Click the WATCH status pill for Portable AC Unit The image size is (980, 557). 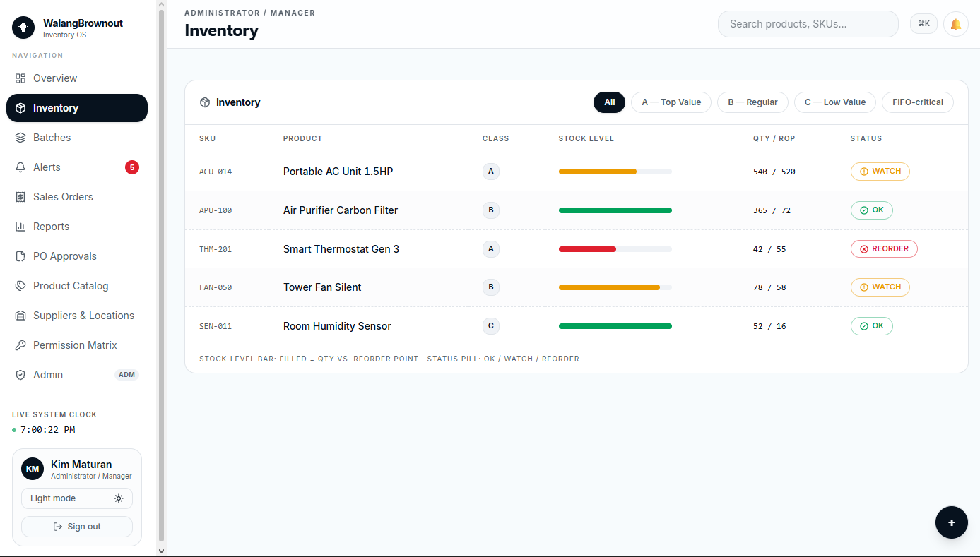coord(880,172)
